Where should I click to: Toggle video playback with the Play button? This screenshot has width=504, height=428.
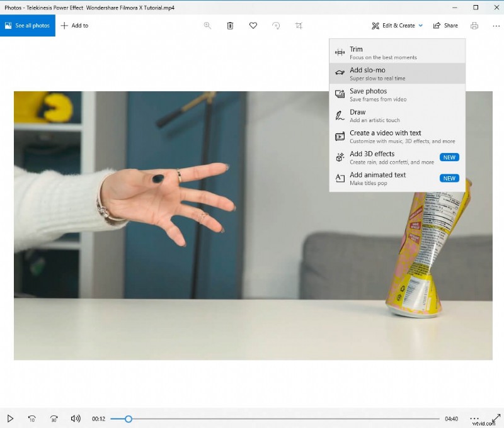tap(10, 418)
